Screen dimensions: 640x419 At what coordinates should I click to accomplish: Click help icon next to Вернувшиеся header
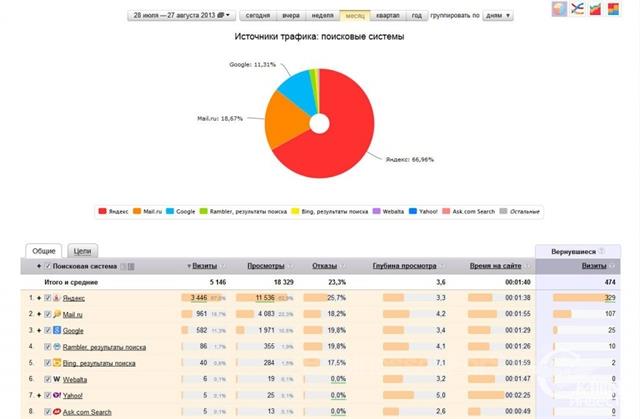coord(602,251)
